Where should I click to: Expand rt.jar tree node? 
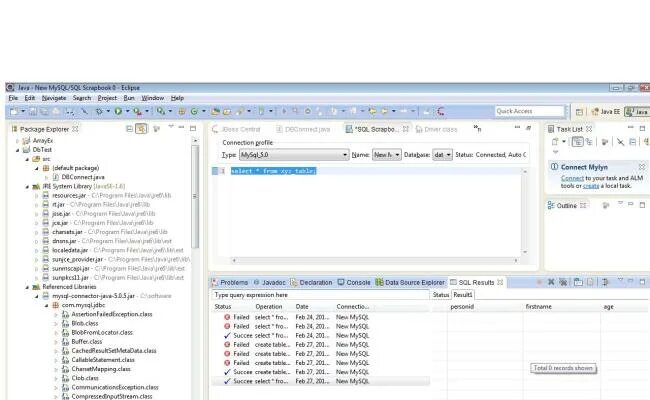pyautogui.click(x=36, y=205)
